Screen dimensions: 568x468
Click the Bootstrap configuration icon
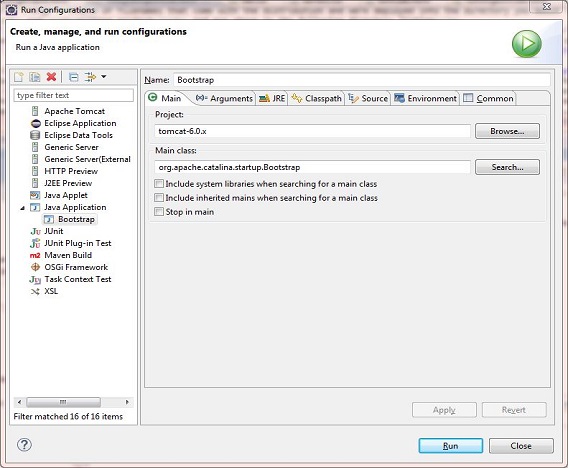pos(49,219)
